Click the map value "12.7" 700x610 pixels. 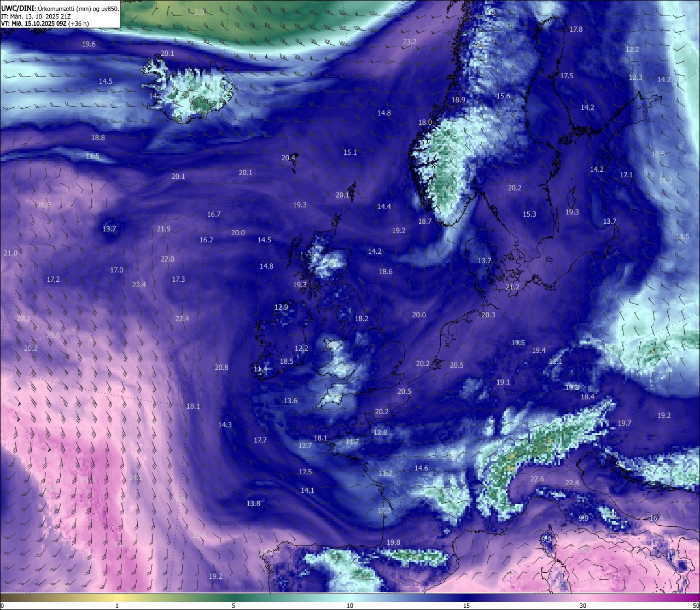[305, 446]
